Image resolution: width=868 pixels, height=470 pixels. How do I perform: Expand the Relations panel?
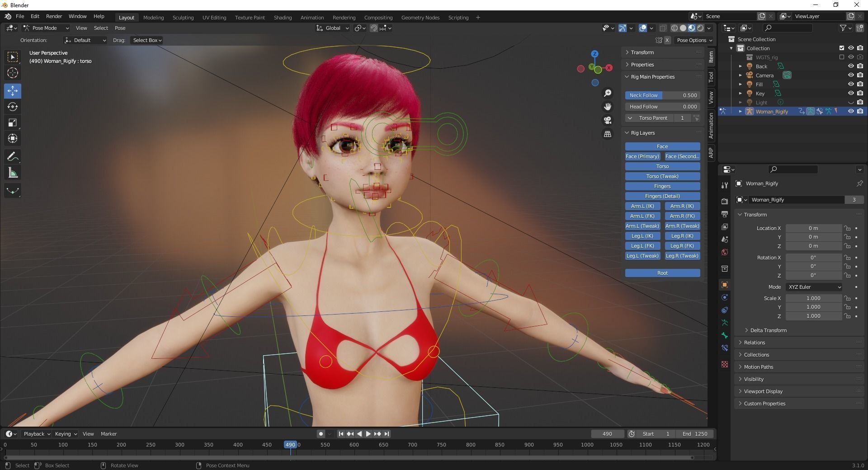[x=755, y=343]
